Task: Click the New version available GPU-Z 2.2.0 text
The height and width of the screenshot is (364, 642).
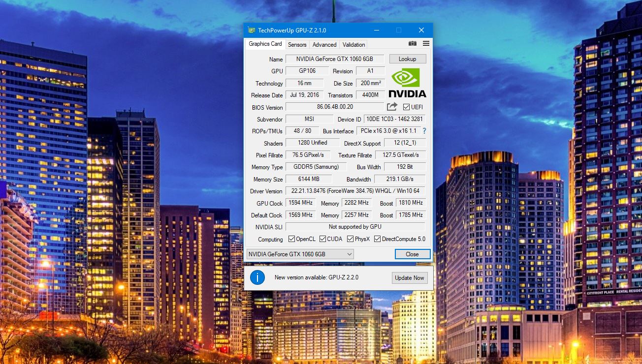Action: tap(317, 277)
